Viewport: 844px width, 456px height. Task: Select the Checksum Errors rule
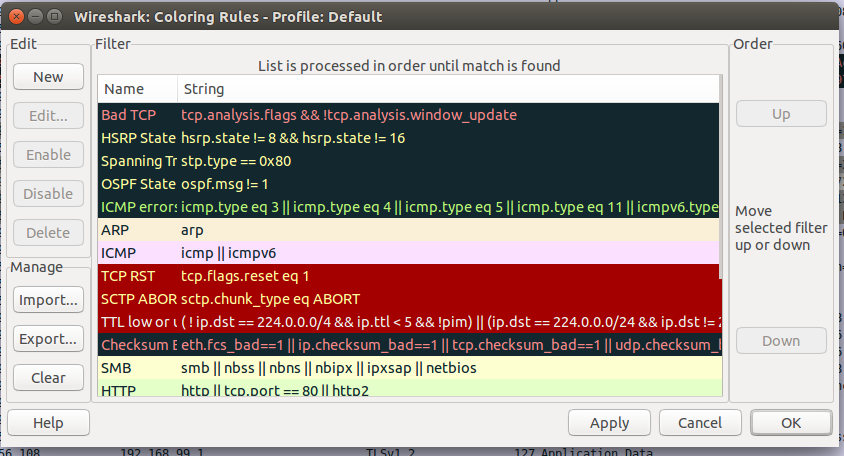click(409, 345)
